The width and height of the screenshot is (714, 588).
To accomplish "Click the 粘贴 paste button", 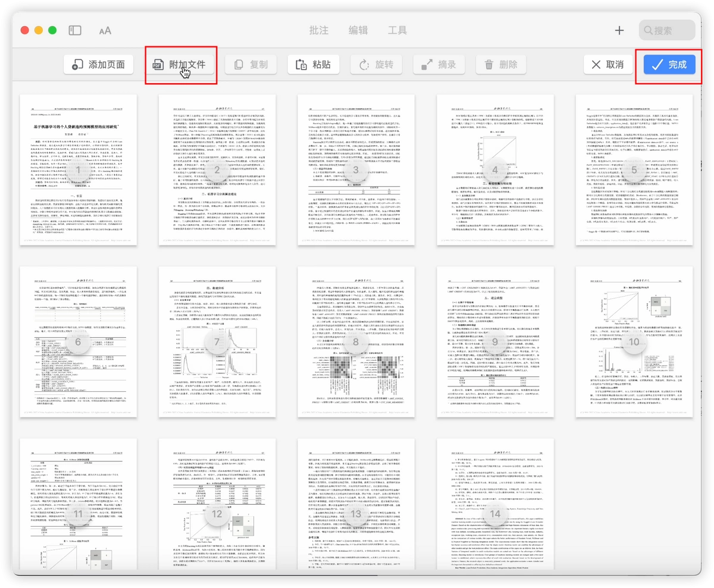I will click(313, 65).
